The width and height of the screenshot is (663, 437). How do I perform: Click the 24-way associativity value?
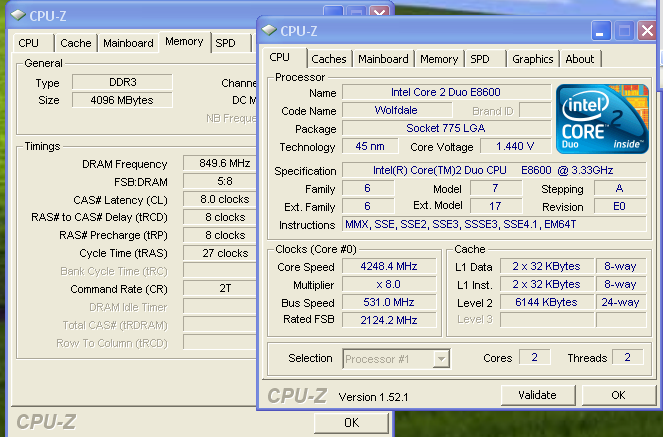point(621,303)
